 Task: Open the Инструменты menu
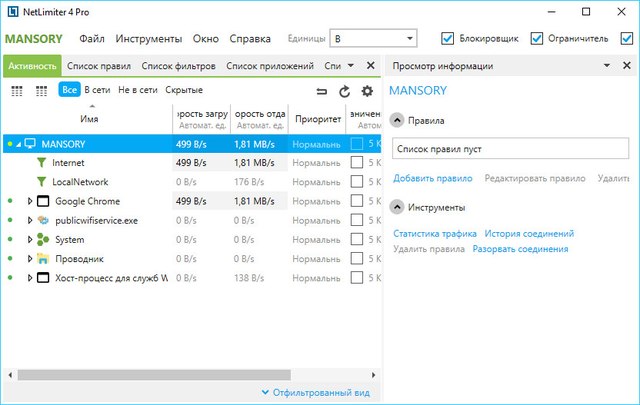(148, 39)
